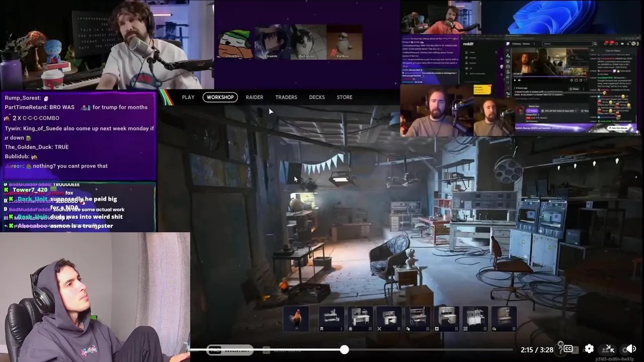Click the Bublidub chat username

(16, 156)
